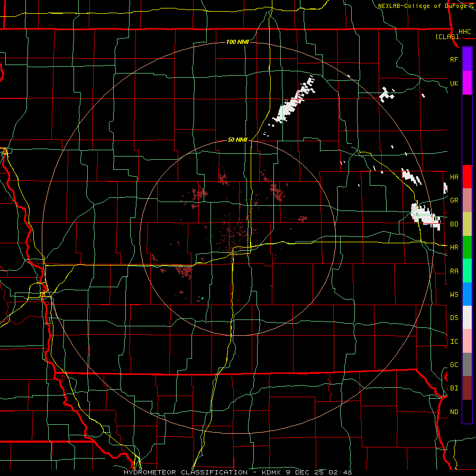
Task: Click the "NEXLAB-College of DuPage" header text
Action: 422,6
